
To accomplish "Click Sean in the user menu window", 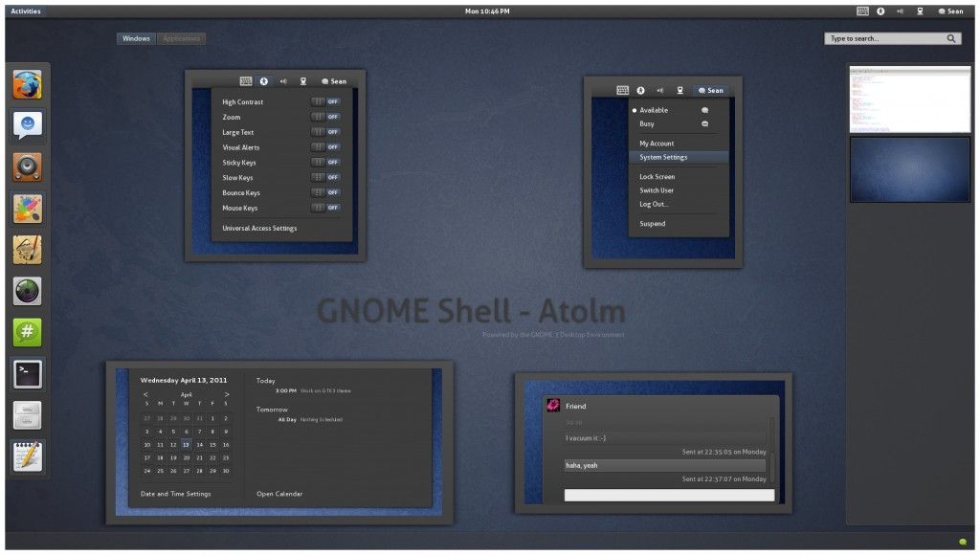I will (711, 91).
